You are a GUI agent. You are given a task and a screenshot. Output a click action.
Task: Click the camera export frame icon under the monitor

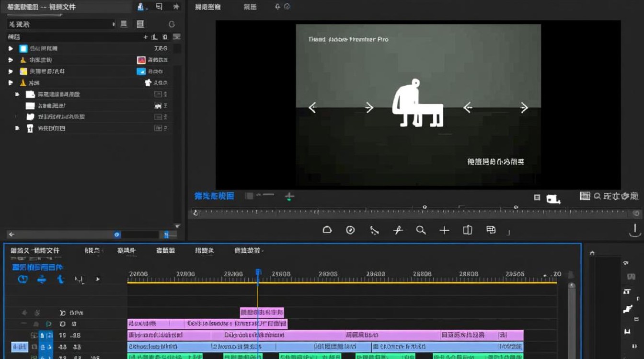553,198
